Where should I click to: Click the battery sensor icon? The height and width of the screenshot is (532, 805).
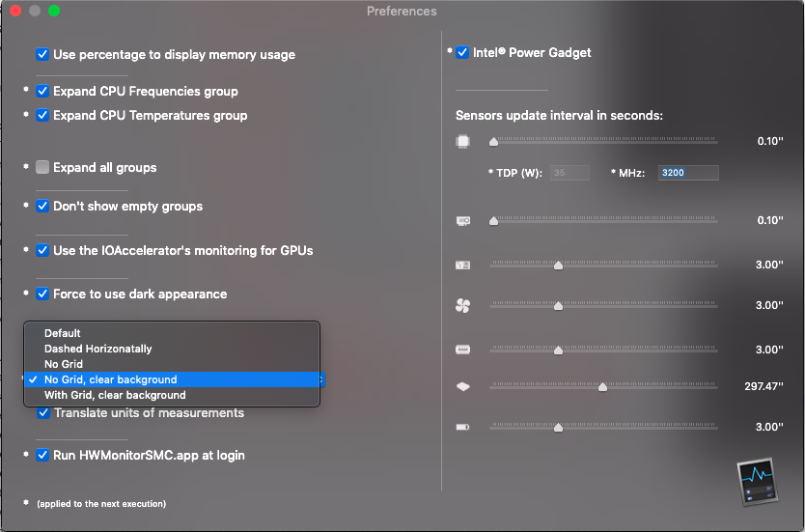pyautogui.click(x=462, y=427)
